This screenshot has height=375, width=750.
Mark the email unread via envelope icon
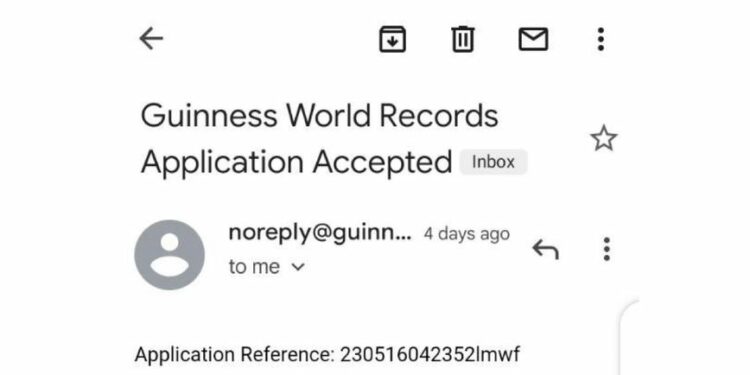(x=533, y=39)
